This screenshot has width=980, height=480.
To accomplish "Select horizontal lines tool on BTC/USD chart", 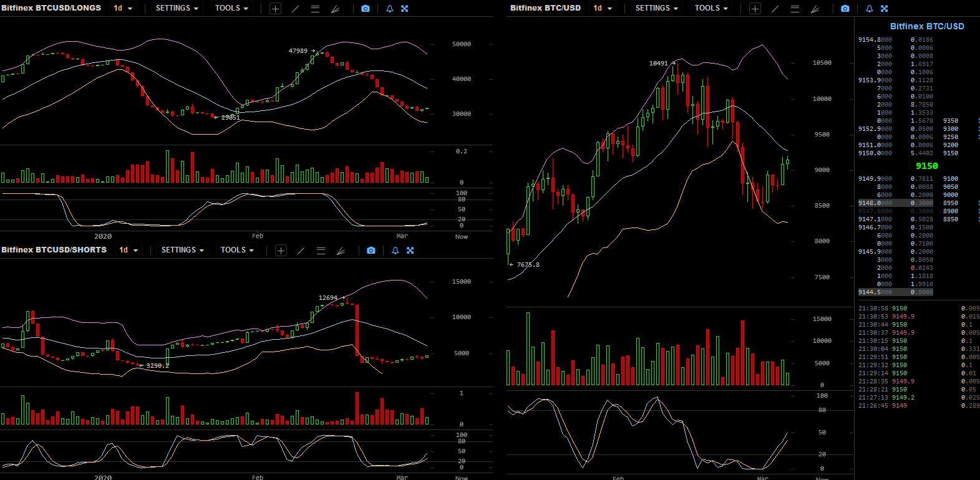I will point(795,9).
